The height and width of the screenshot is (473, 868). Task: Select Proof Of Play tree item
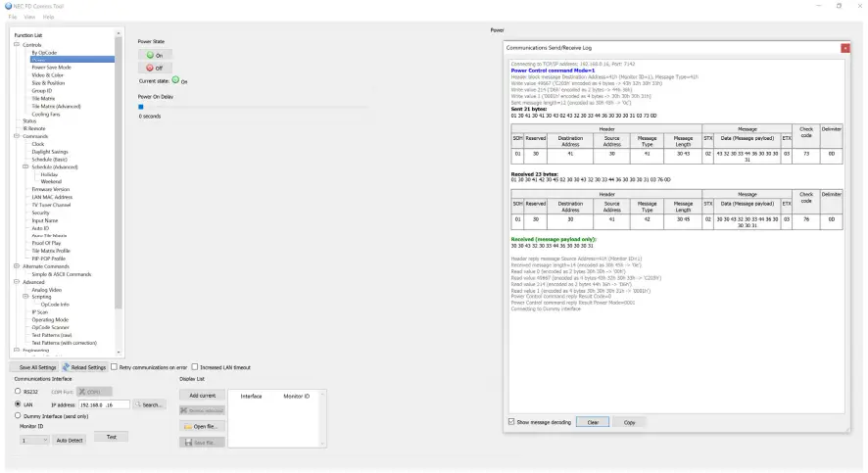(x=46, y=243)
